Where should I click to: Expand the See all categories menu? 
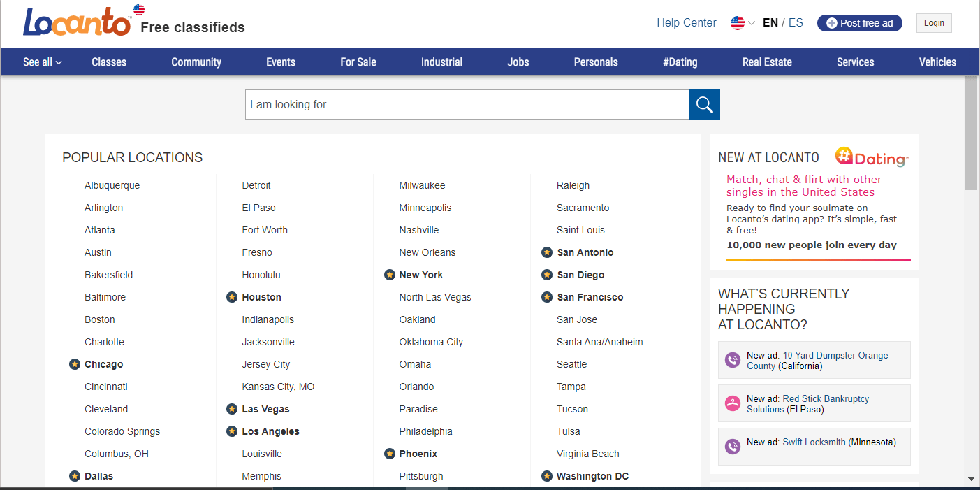click(x=43, y=62)
